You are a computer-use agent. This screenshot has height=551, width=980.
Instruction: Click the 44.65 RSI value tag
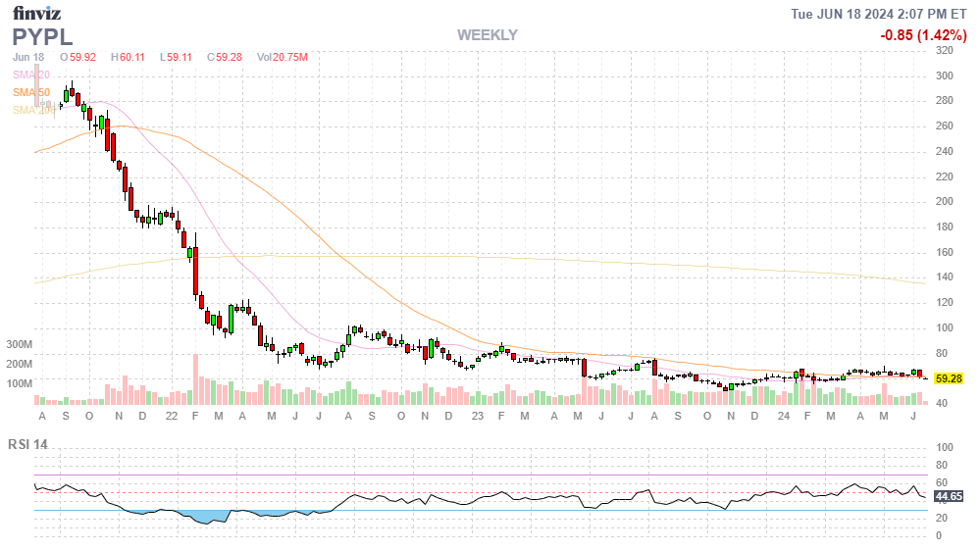948,497
